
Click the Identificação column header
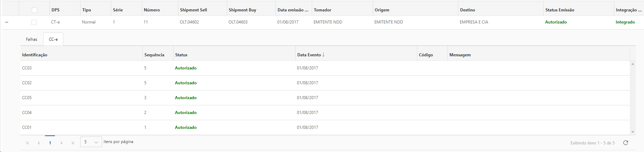pyautogui.click(x=35, y=55)
